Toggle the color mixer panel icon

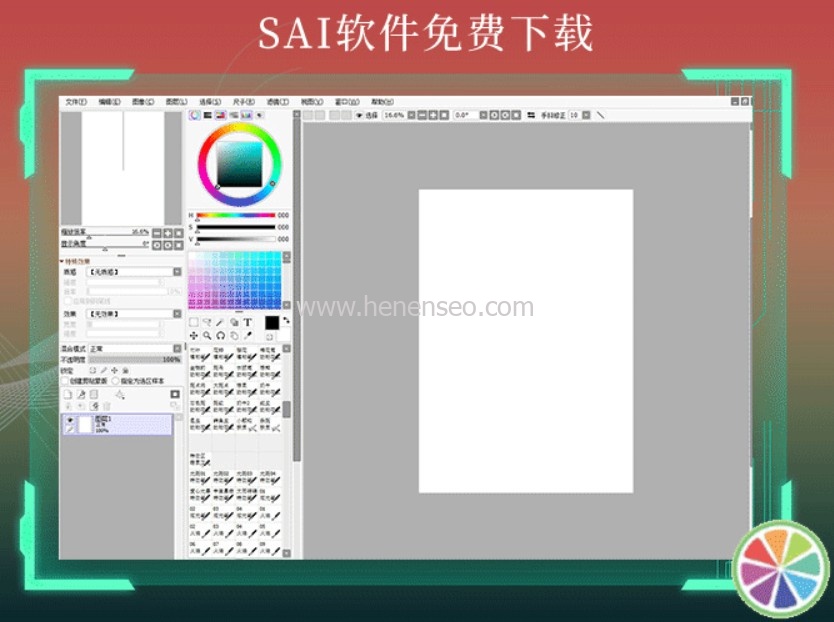tap(233, 115)
